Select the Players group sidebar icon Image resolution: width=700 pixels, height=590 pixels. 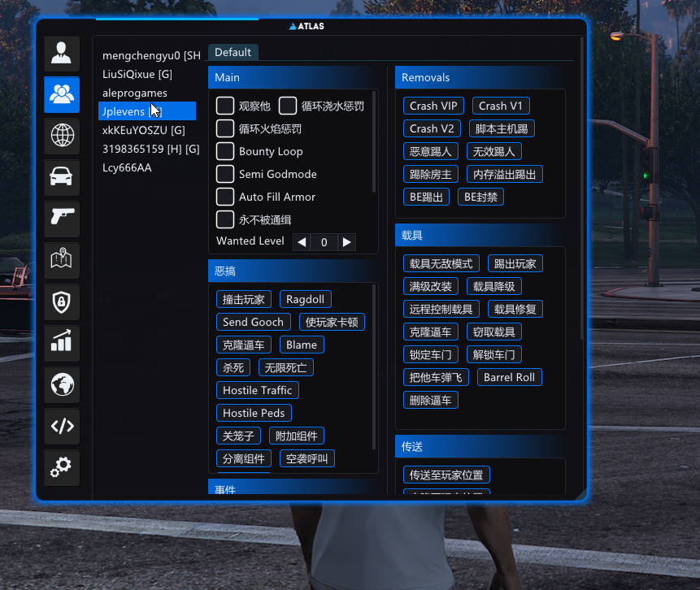point(62,94)
